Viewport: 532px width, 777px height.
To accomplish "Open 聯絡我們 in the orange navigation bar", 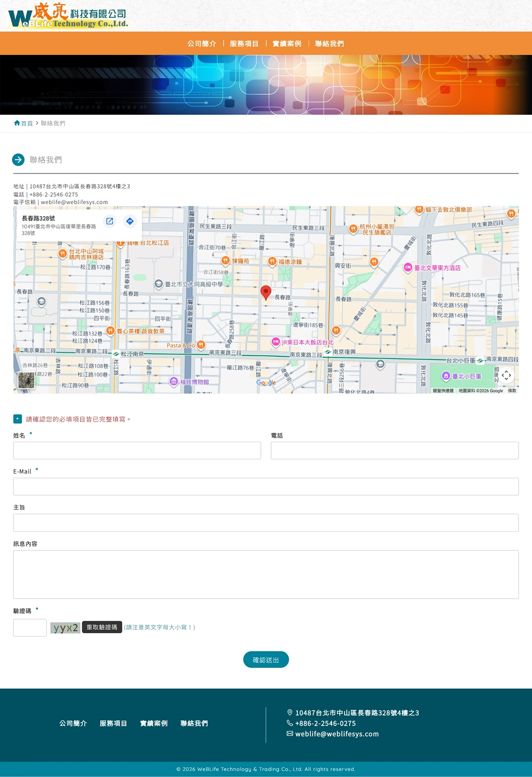I will [x=329, y=44].
